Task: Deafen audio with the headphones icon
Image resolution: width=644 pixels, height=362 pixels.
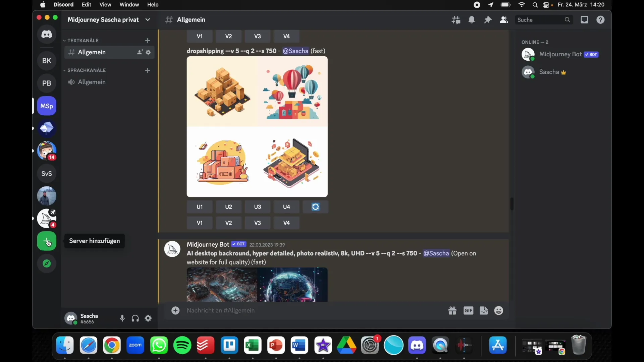Action: 135,318
